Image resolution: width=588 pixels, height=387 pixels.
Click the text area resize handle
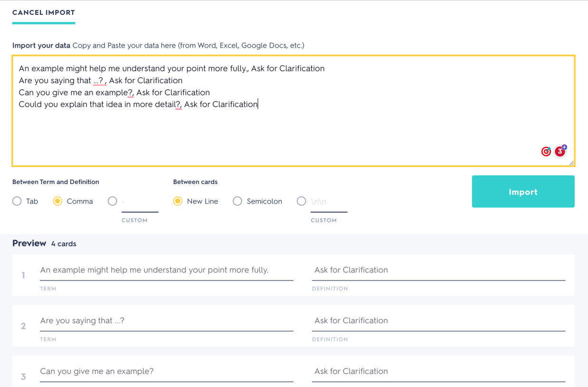(571, 163)
